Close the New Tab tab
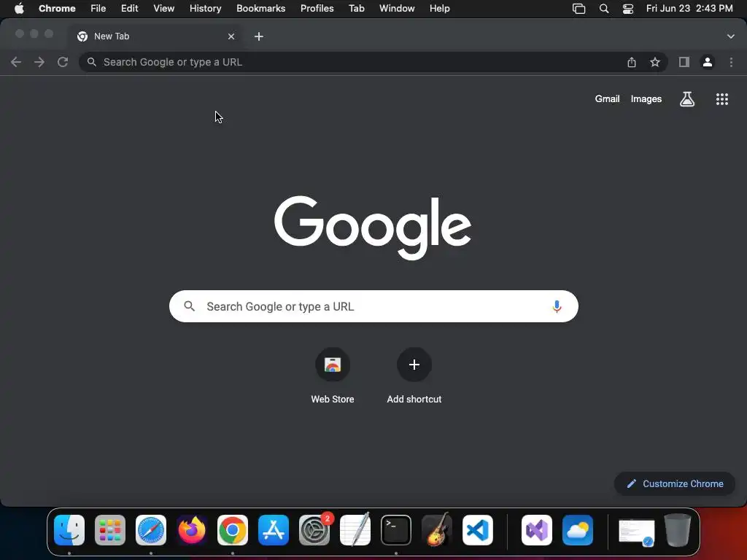 pos(231,36)
